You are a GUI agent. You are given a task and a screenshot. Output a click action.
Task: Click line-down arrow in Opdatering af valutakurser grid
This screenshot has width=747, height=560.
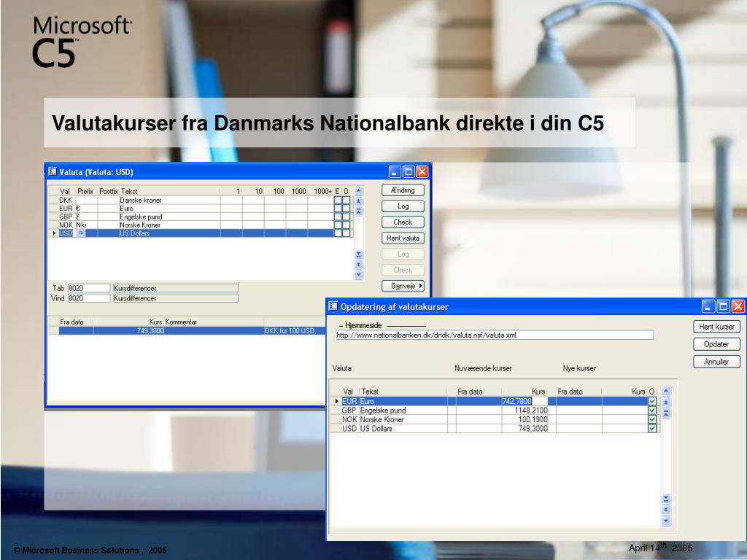[666, 521]
